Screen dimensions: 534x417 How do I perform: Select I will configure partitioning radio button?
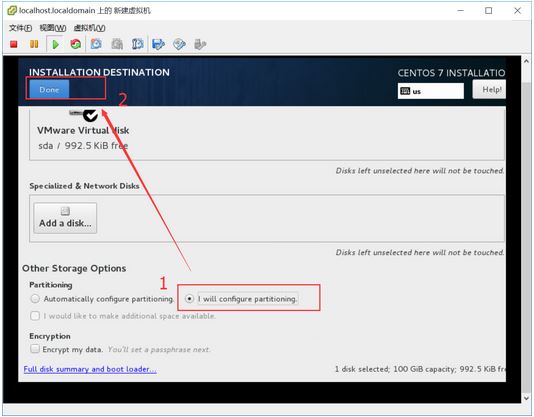189,299
